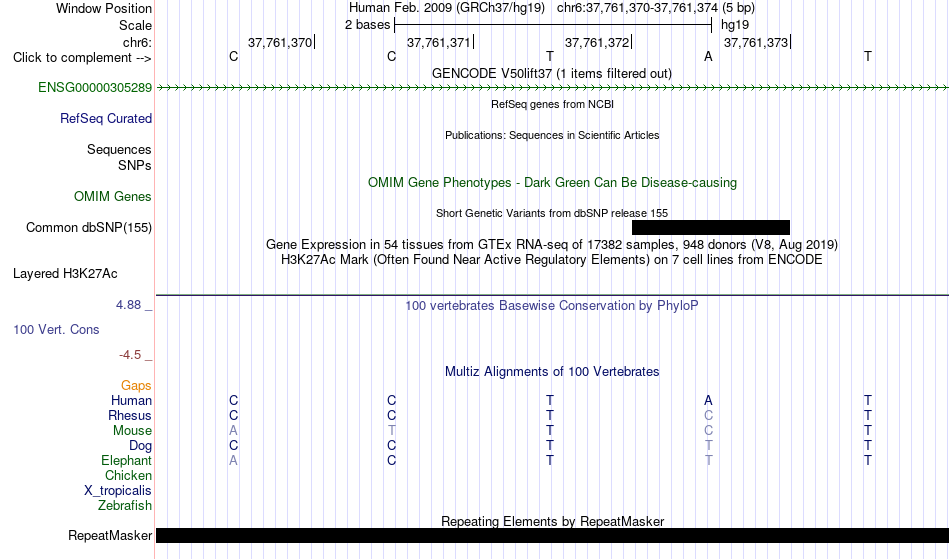Click the chr6: ruler label
Image resolution: width=950 pixels, height=559 pixels.
coord(138,42)
